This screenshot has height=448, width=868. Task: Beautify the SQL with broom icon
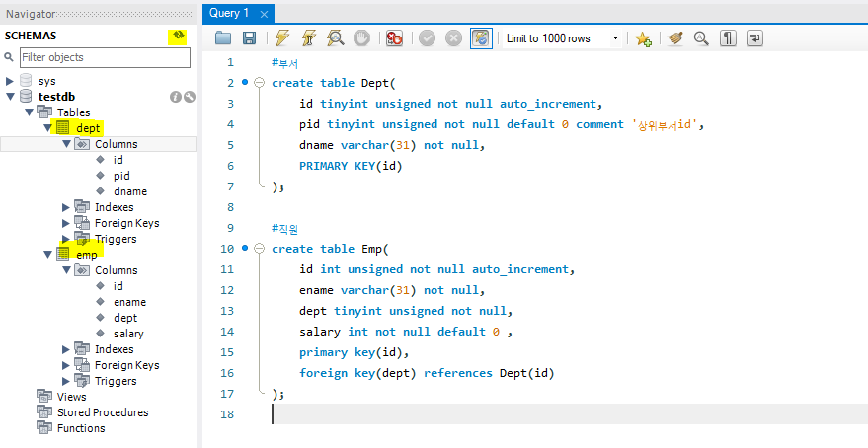click(674, 38)
